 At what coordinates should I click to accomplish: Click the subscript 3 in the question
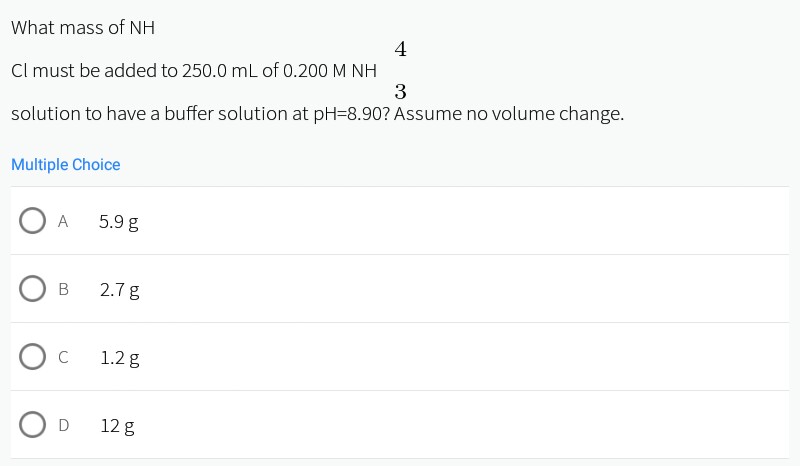(400, 92)
